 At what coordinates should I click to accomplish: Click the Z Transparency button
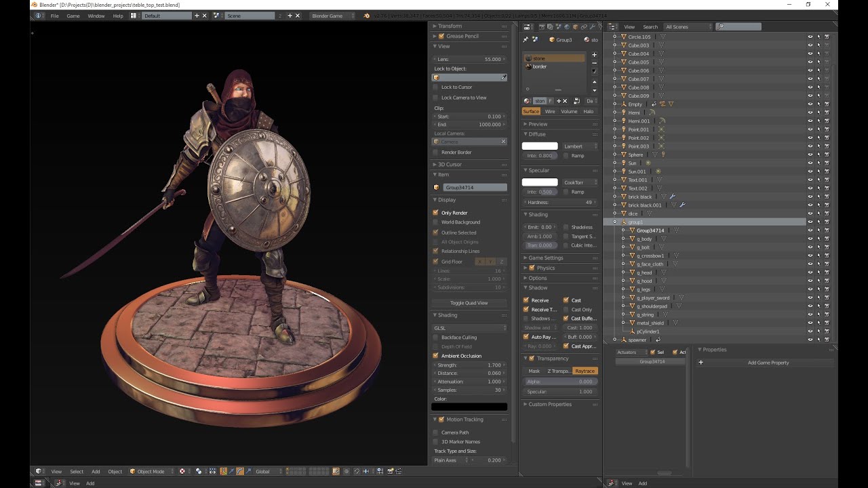coord(559,371)
